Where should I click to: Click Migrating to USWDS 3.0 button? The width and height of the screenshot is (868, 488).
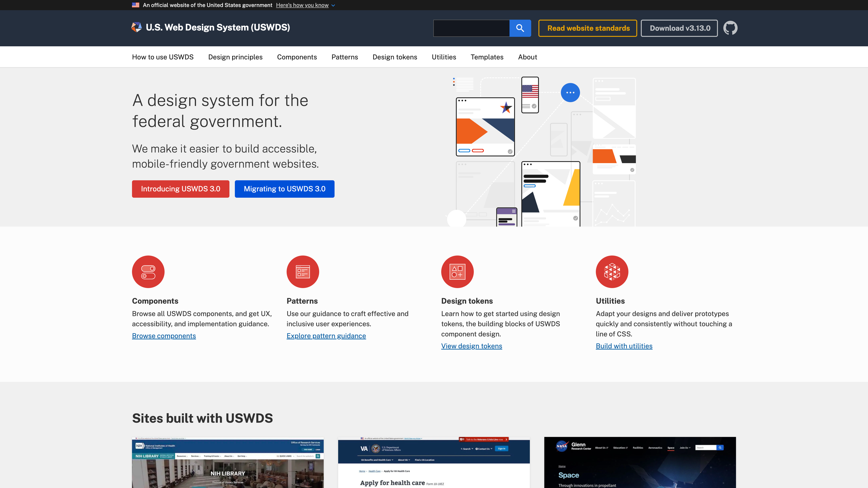pos(284,189)
